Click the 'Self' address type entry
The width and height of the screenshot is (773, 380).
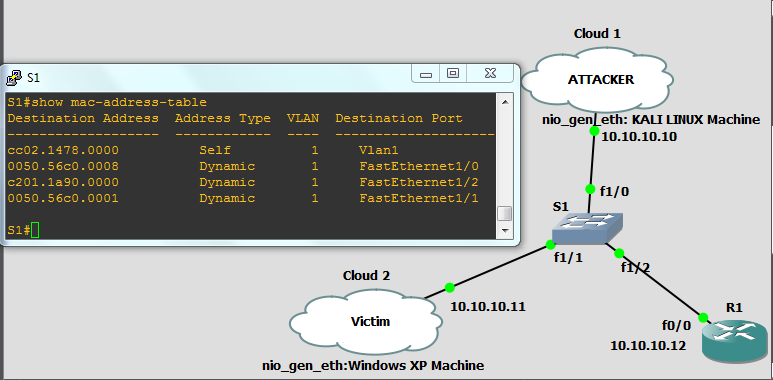[x=215, y=150]
